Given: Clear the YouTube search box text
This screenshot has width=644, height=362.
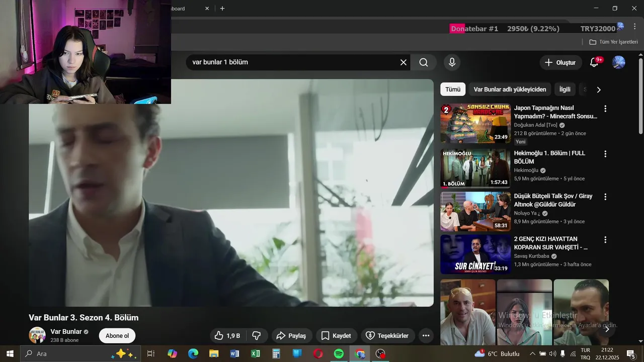Looking at the screenshot, I should point(404,62).
